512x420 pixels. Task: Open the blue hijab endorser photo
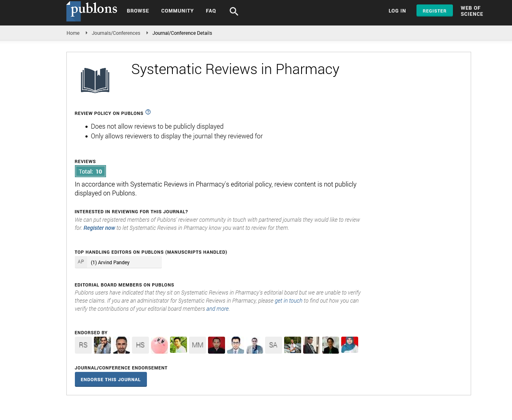point(349,345)
